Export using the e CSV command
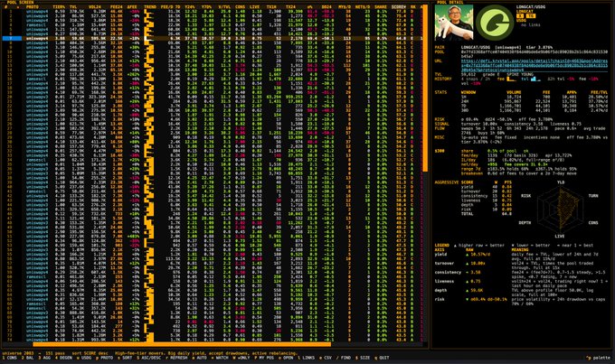 326,358
